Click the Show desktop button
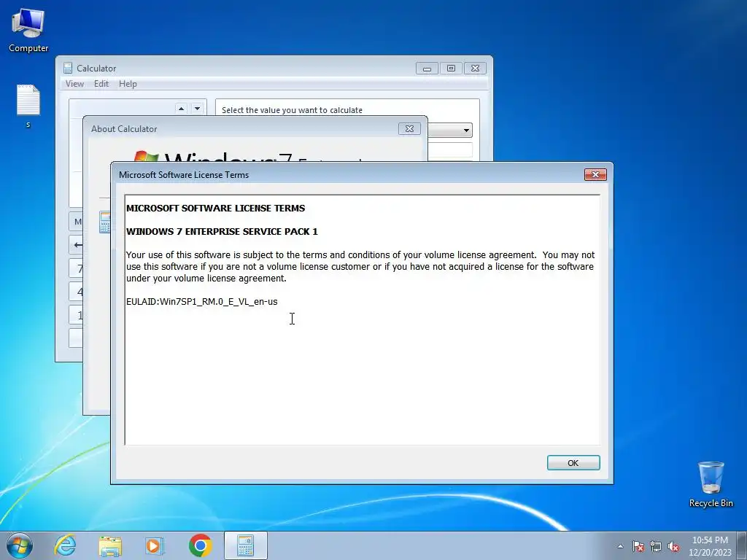 pyautogui.click(x=742, y=545)
